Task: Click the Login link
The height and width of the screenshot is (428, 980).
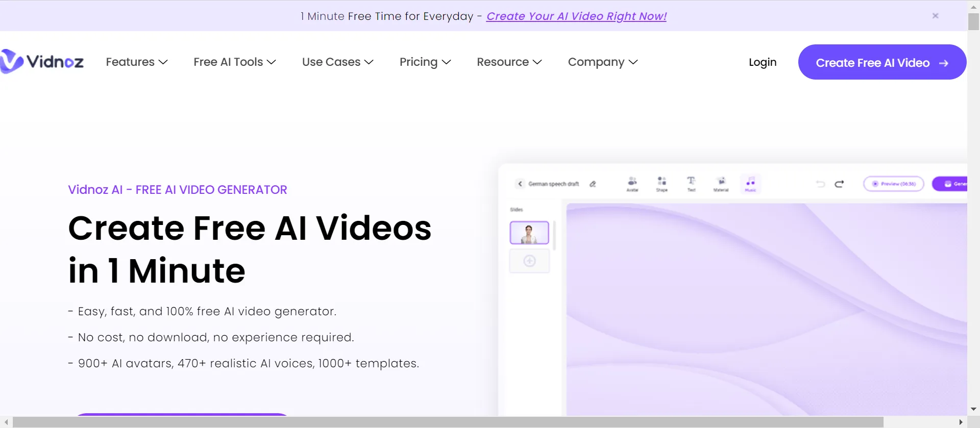Action: (763, 62)
